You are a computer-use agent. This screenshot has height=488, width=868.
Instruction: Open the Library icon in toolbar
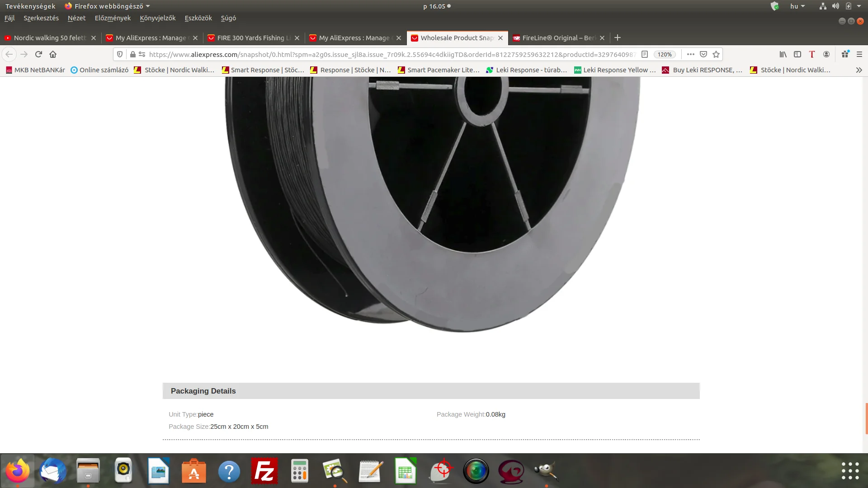tap(783, 54)
